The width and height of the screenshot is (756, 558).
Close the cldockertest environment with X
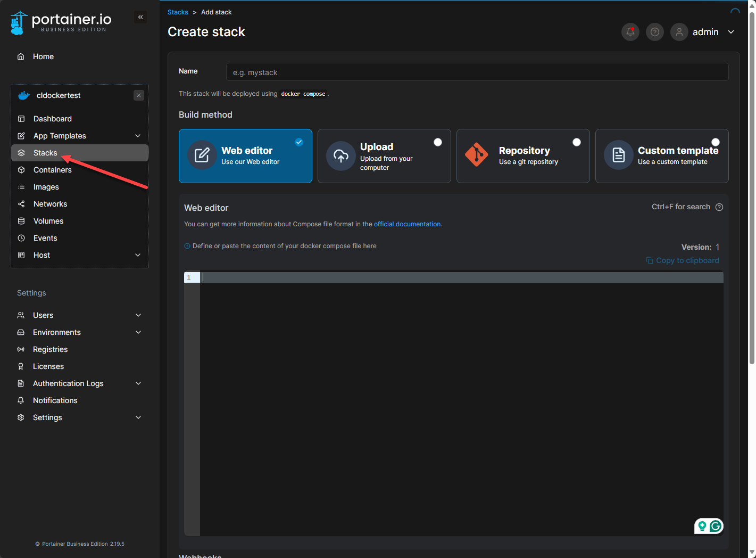139,95
